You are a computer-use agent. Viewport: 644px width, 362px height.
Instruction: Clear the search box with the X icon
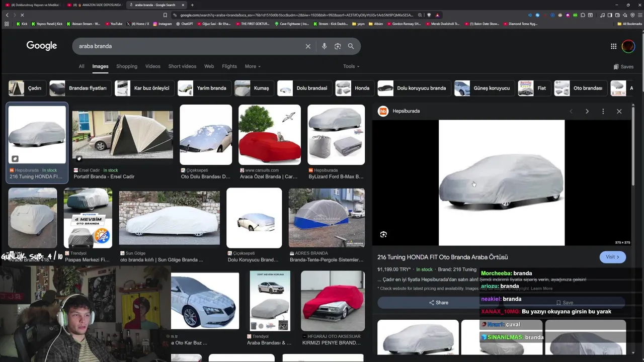(308, 46)
